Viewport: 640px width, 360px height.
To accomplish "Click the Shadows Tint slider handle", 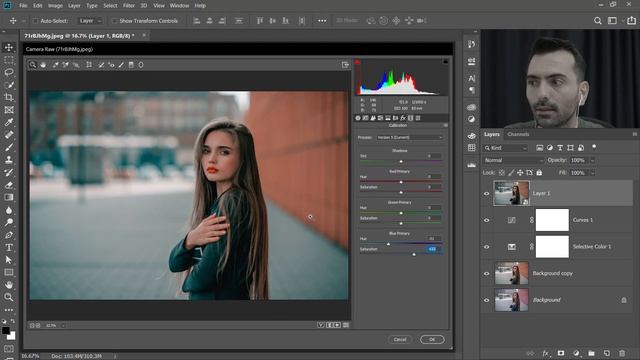I will coord(401,162).
